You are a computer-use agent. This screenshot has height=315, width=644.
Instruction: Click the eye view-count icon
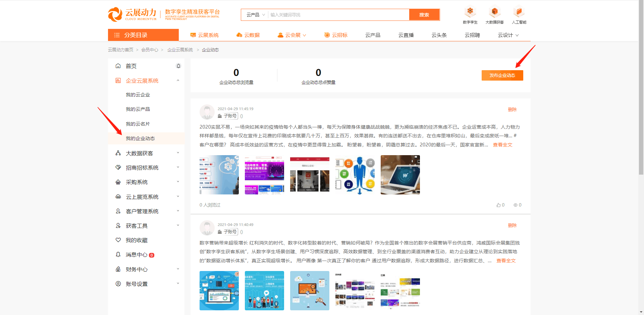(515, 205)
